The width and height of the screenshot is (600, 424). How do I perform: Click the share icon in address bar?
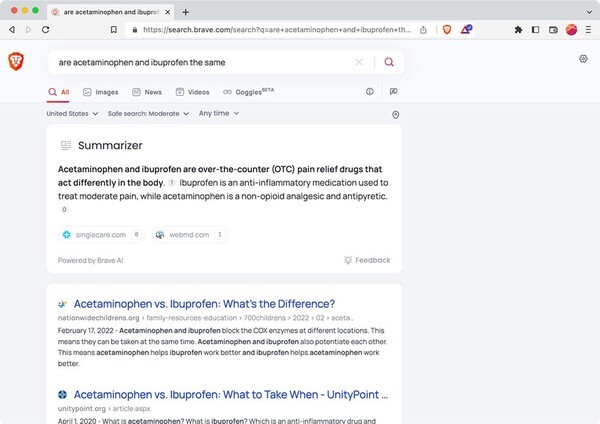point(424,30)
